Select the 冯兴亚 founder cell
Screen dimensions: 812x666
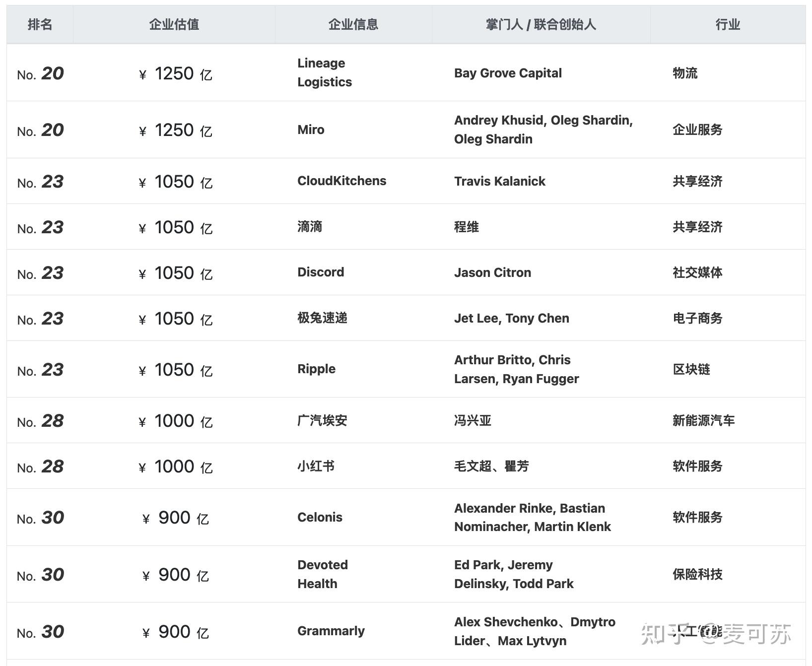pyautogui.click(x=473, y=420)
